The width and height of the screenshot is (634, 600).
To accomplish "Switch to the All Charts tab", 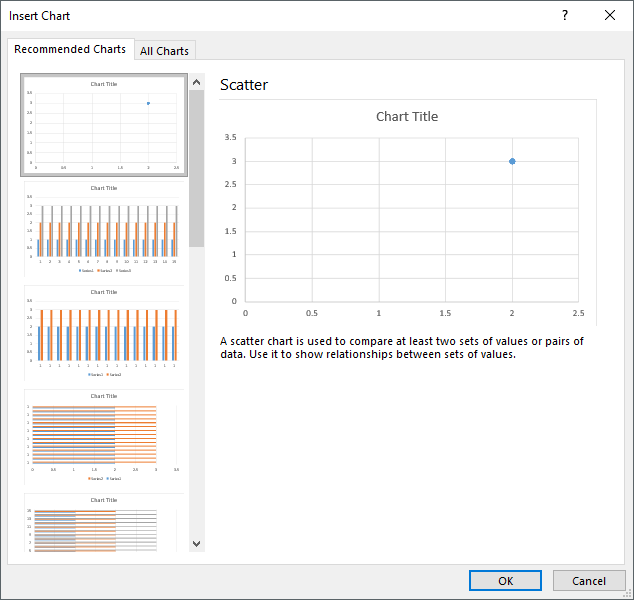I will point(165,51).
